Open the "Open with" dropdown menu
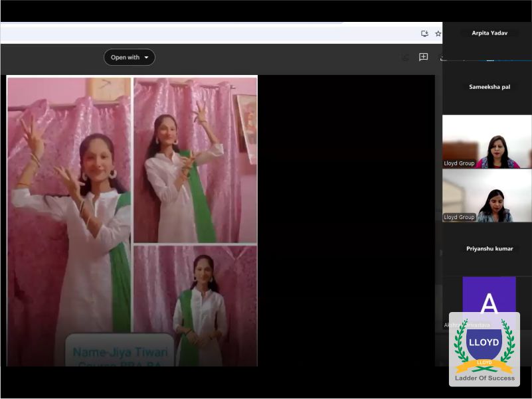 coord(130,57)
